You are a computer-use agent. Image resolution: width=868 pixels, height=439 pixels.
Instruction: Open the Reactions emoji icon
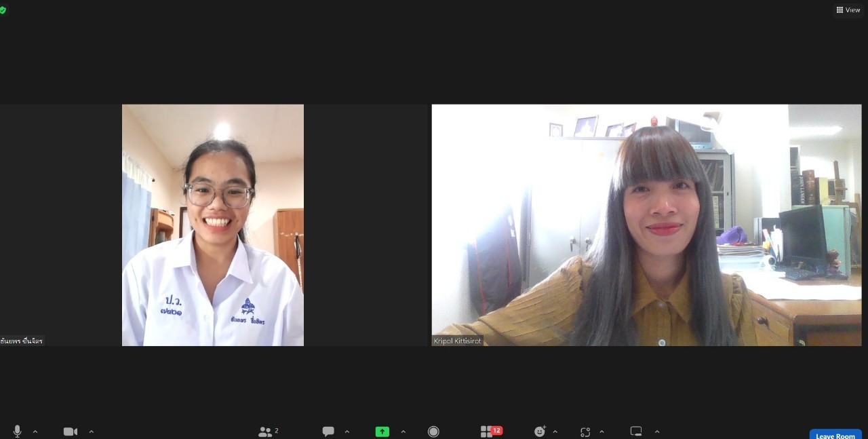pos(540,432)
